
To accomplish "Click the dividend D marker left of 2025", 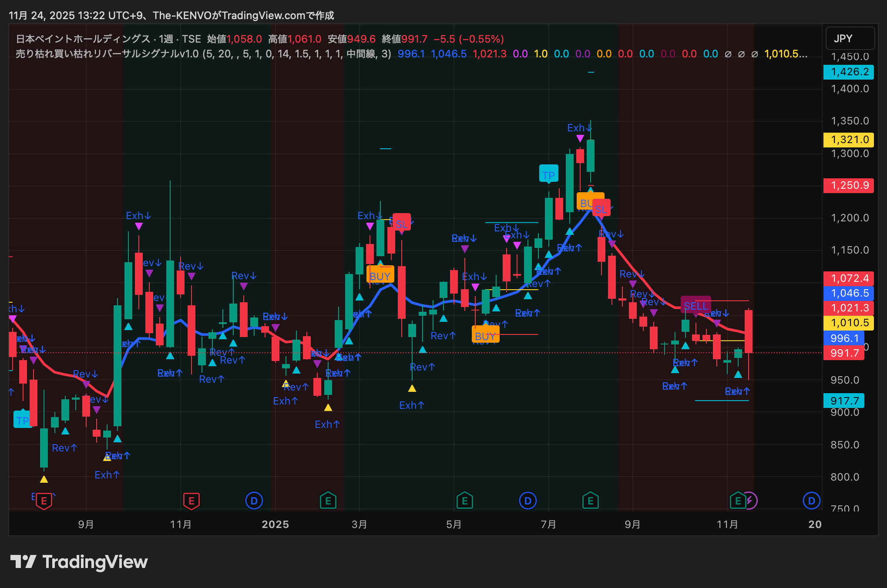I will tap(254, 501).
